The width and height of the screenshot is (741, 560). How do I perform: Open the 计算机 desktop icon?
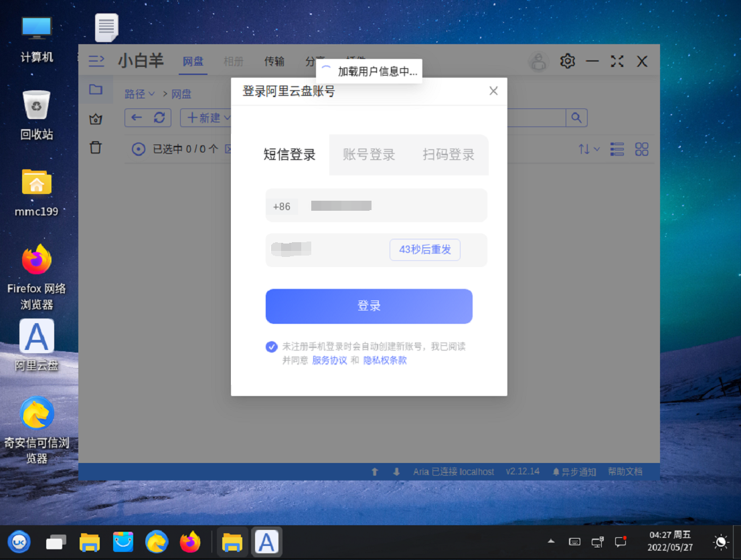(36, 39)
